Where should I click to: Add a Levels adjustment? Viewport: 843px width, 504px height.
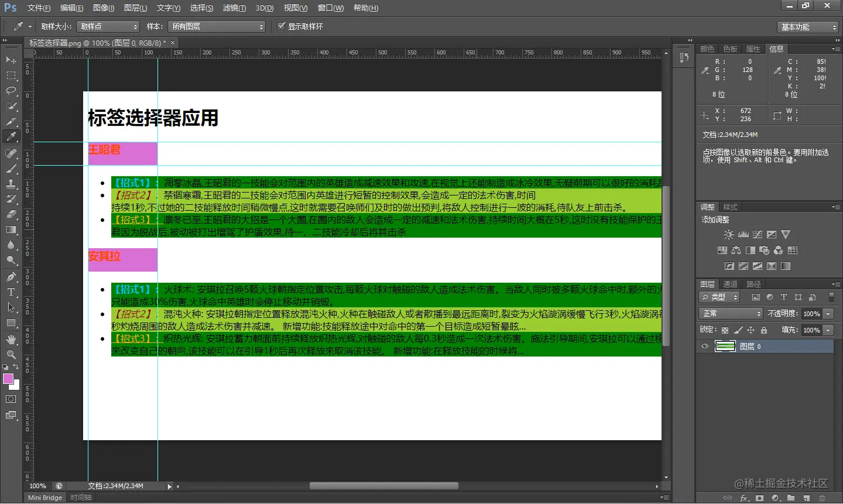pyautogui.click(x=743, y=234)
